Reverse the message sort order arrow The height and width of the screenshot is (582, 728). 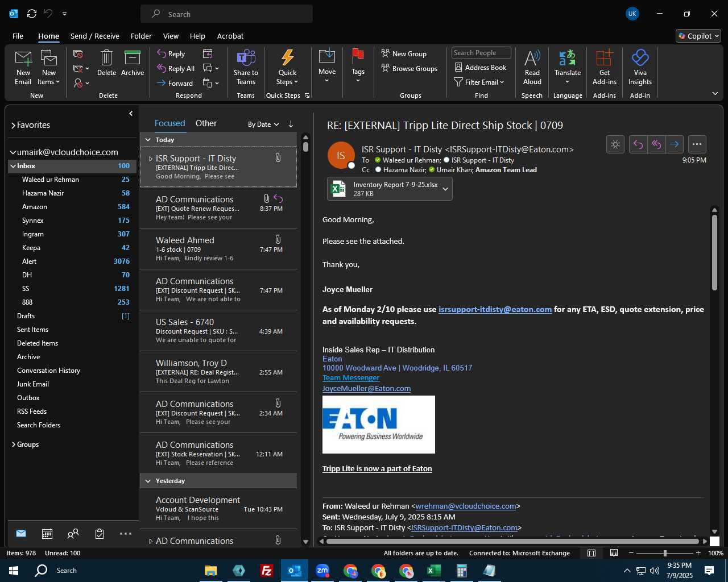(291, 124)
